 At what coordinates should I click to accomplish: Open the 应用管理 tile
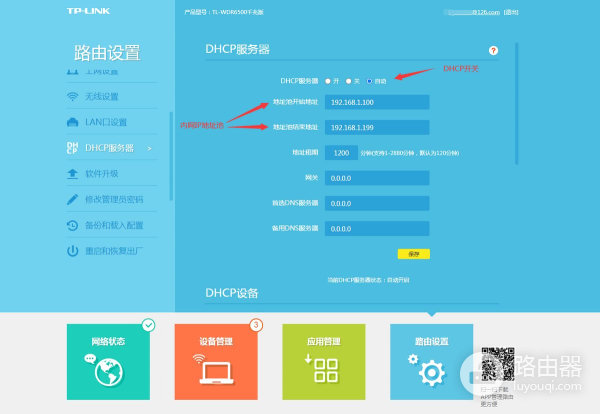[324, 362]
